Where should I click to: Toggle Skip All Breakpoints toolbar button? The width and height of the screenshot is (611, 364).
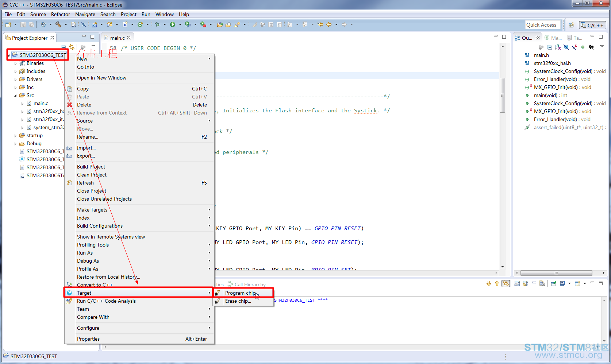pos(84,24)
